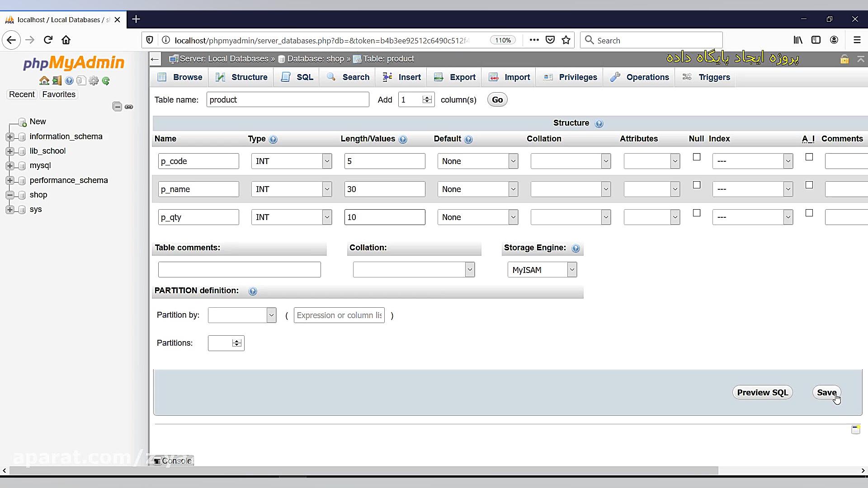The height and width of the screenshot is (488, 868).
Task: Open the Operations tab
Action: click(639, 77)
